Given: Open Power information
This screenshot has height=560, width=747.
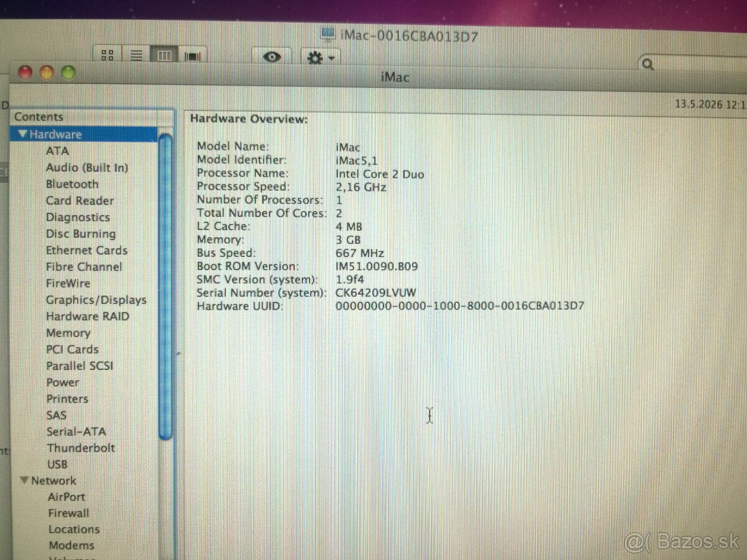Looking at the screenshot, I should pos(62,382).
